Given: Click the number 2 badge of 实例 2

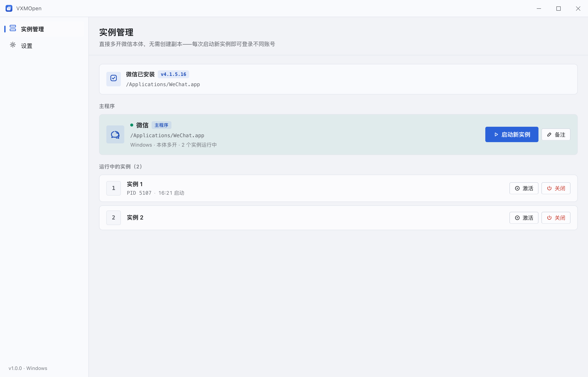Looking at the screenshot, I should point(113,217).
